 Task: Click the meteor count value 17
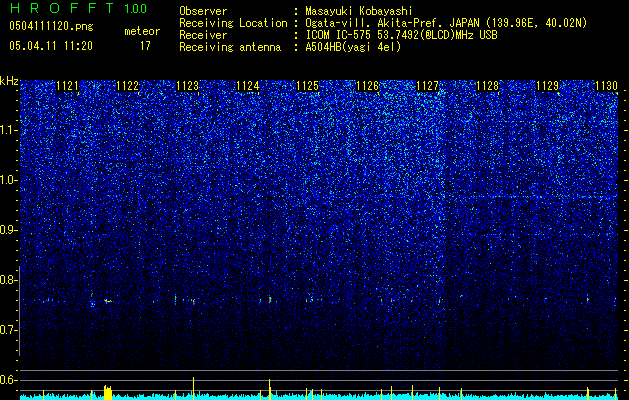(145, 46)
